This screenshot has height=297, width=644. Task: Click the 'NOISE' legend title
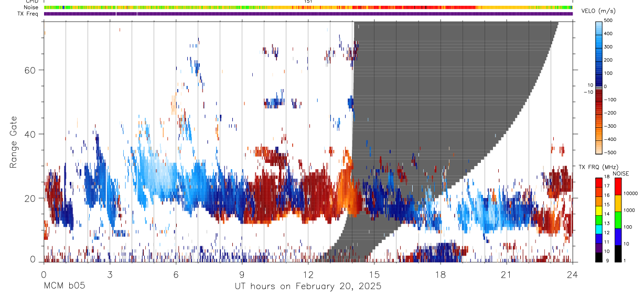pos(621,173)
